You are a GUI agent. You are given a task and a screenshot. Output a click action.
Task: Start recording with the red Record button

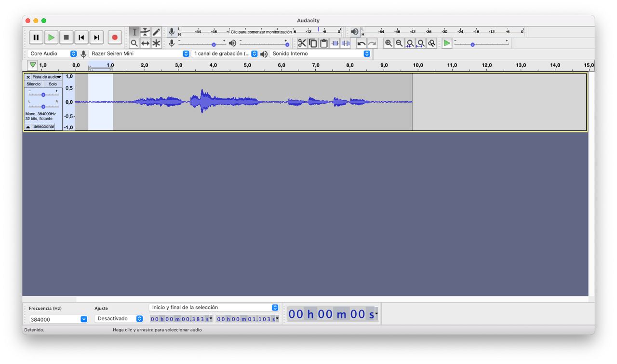point(115,37)
